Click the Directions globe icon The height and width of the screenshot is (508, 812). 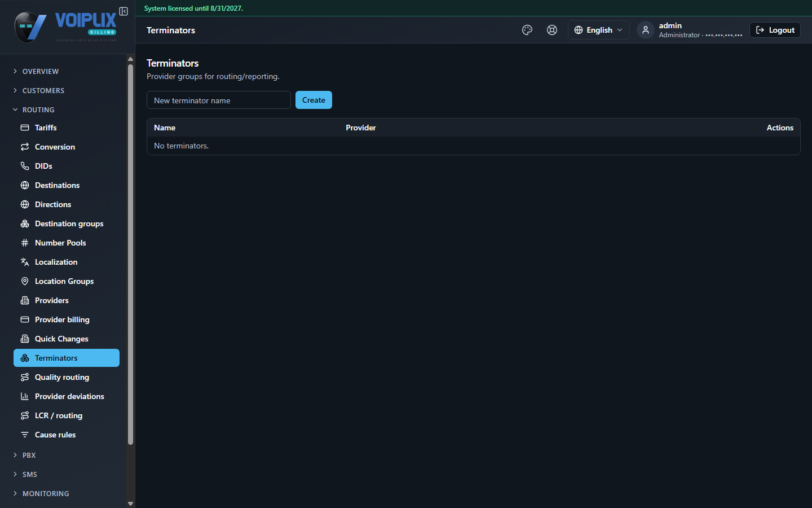click(25, 204)
